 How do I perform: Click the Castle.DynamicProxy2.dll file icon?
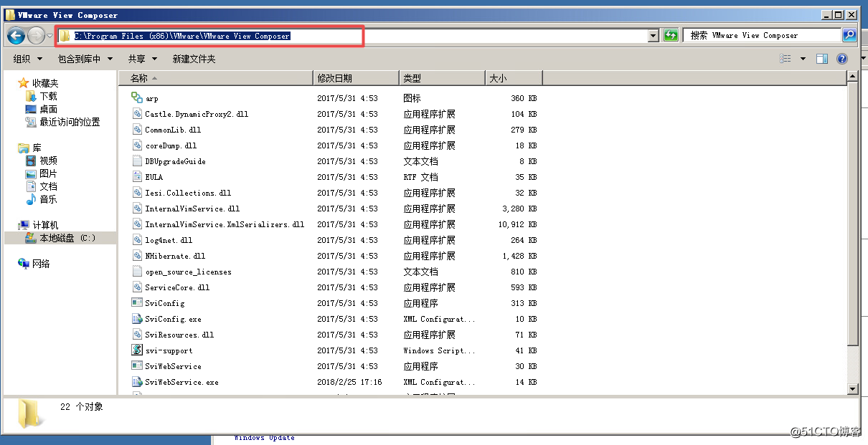pyautogui.click(x=137, y=114)
